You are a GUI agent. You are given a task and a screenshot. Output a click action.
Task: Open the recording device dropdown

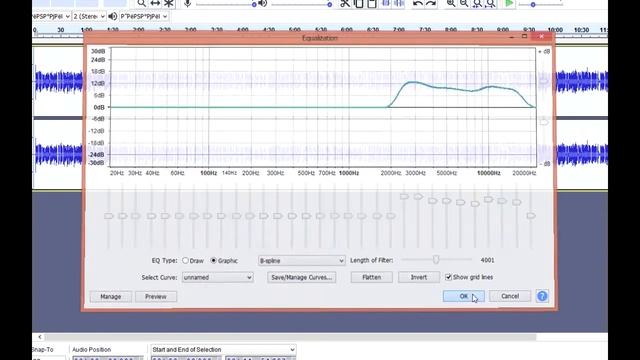coord(51,16)
